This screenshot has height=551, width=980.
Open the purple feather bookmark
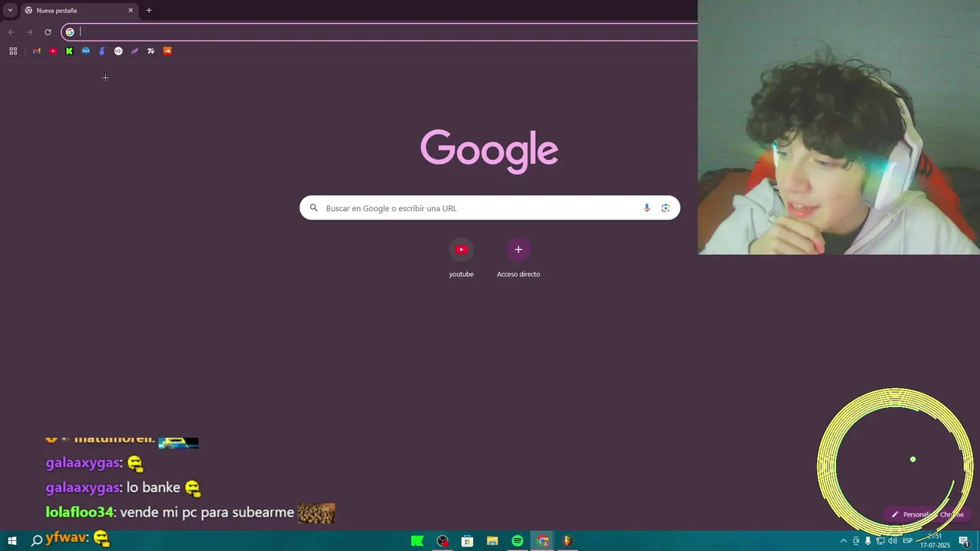click(135, 51)
